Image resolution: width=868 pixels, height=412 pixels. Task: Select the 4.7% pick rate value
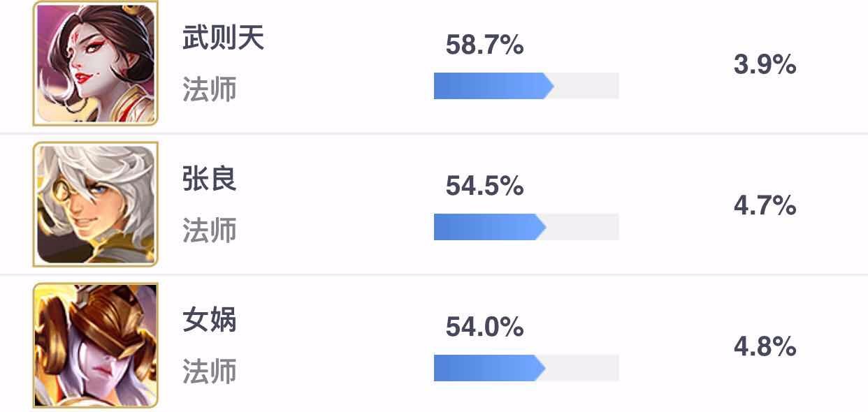[765, 206]
